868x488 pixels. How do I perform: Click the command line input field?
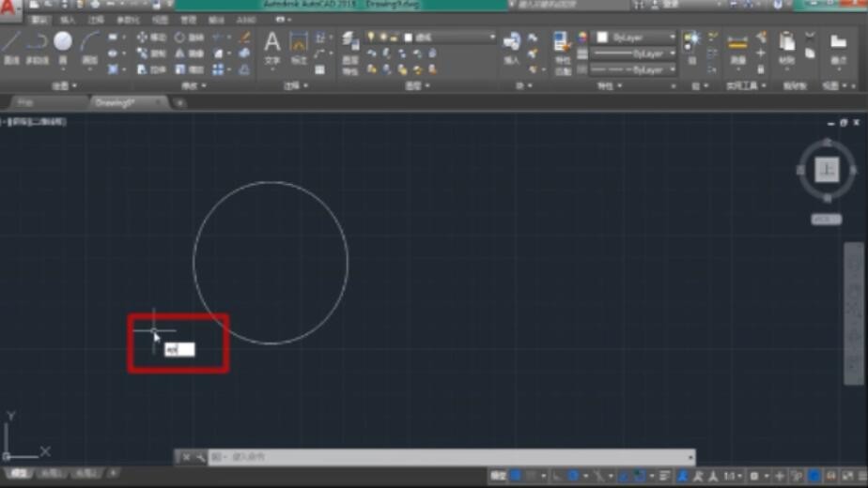(451, 457)
